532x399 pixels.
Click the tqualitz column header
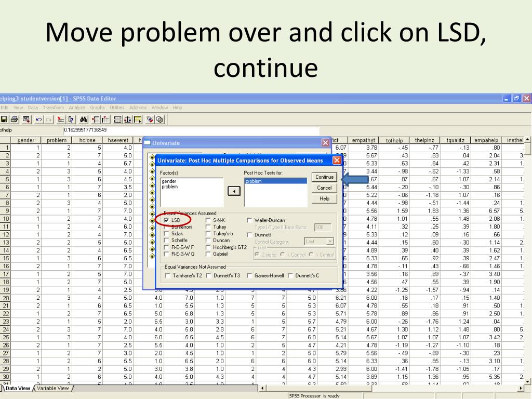tap(455, 140)
